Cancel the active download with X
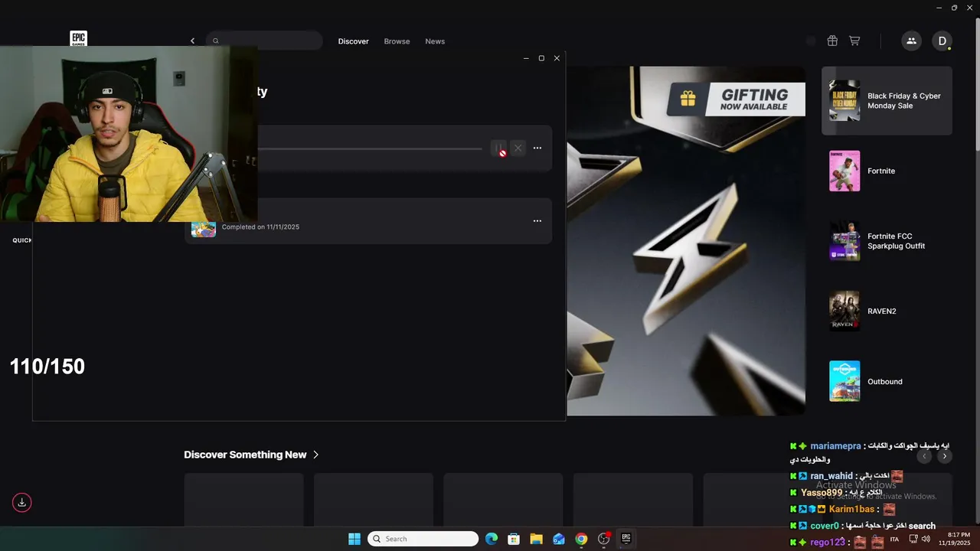 pyautogui.click(x=518, y=148)
